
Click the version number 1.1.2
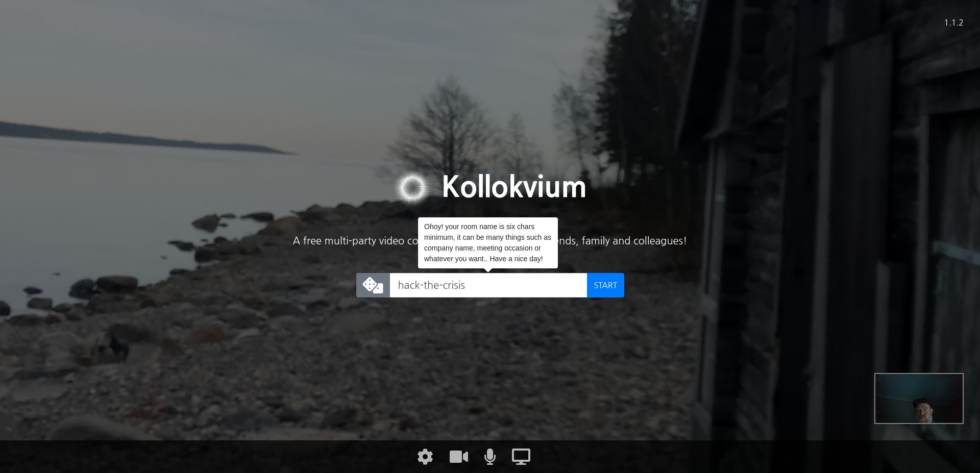pos(953,22)
